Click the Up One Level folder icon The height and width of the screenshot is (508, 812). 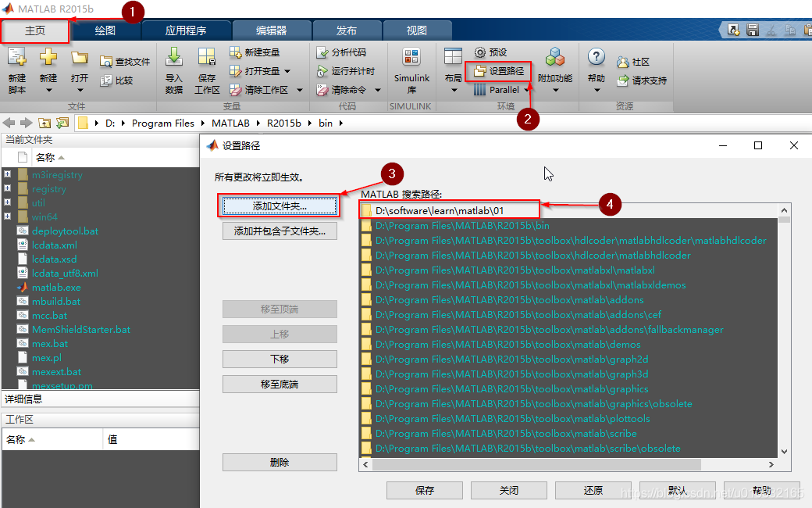point(45,123)
